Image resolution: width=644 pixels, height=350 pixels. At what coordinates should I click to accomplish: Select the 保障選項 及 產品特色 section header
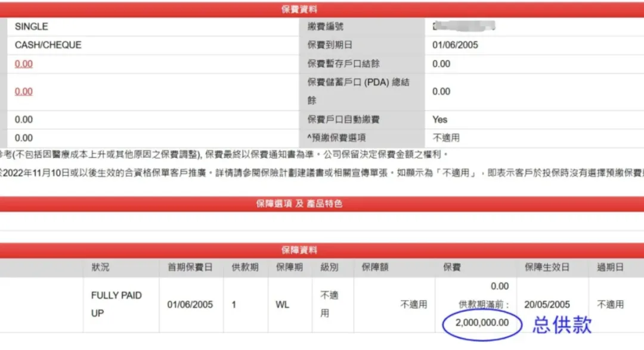click(x=299, y=204)
